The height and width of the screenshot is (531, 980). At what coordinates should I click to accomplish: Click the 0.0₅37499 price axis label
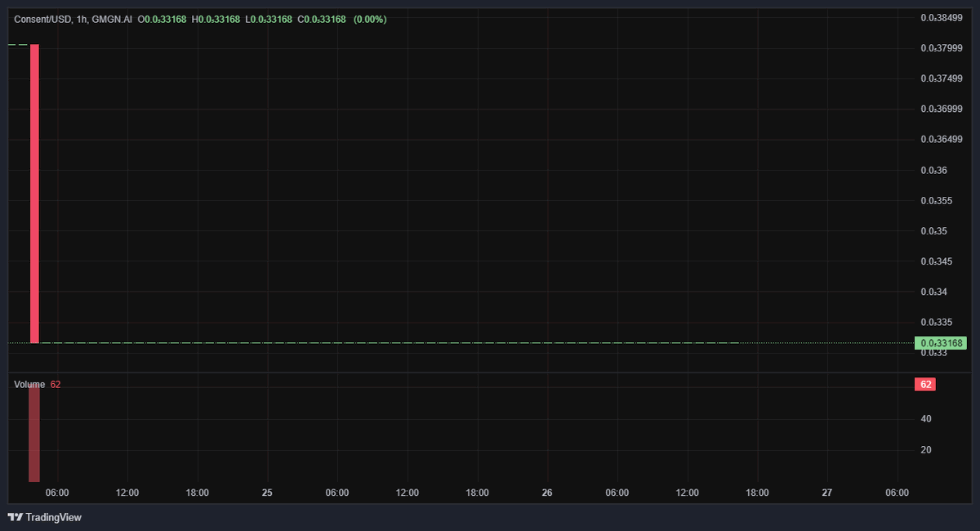click(x=941, y=78)
